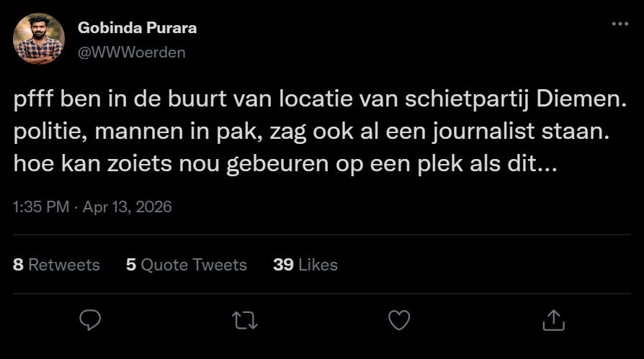644x359 pixels.
Task: Click the number 39 beside Likes
Action: [283, 265]
